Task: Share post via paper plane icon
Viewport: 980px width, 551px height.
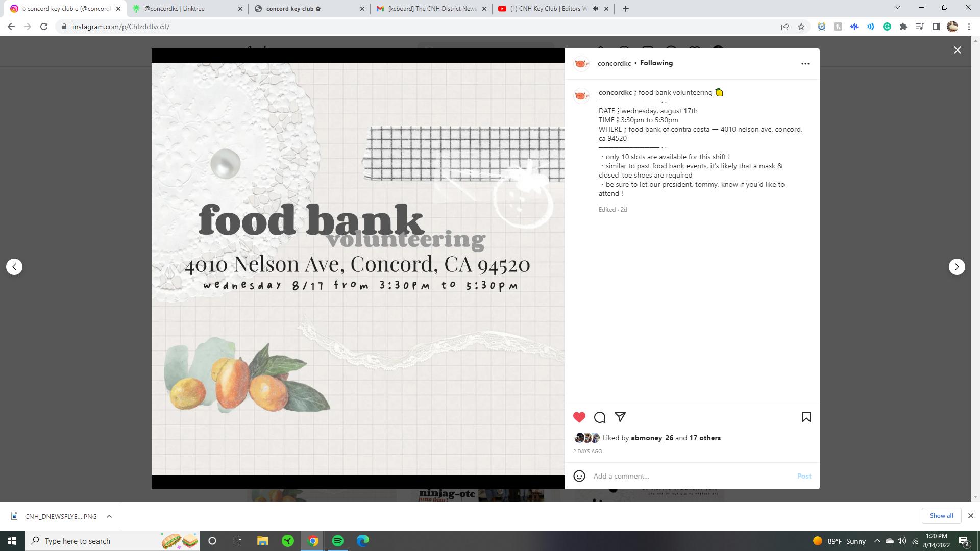Action: [620, 417]
